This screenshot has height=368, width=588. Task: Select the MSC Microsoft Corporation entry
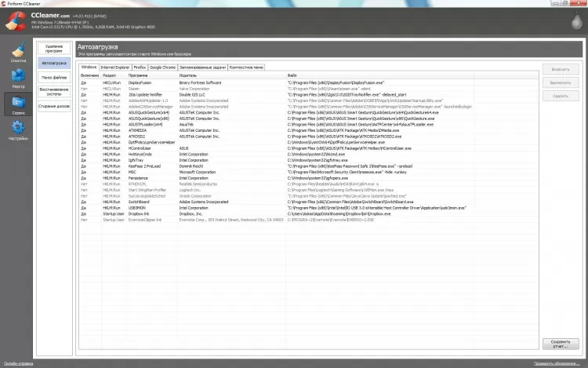pyautogui.click(x=309, y=172)
